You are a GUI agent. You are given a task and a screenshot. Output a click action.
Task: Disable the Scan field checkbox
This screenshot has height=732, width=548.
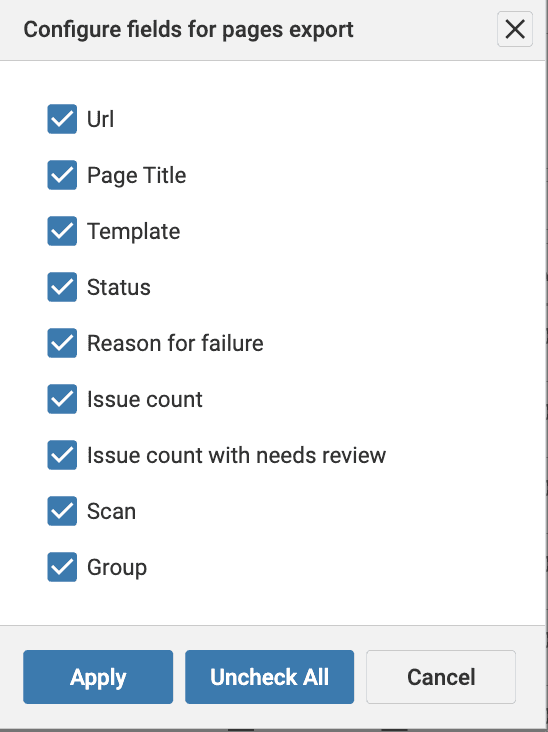pyautogui.click(x=62, y=511)
